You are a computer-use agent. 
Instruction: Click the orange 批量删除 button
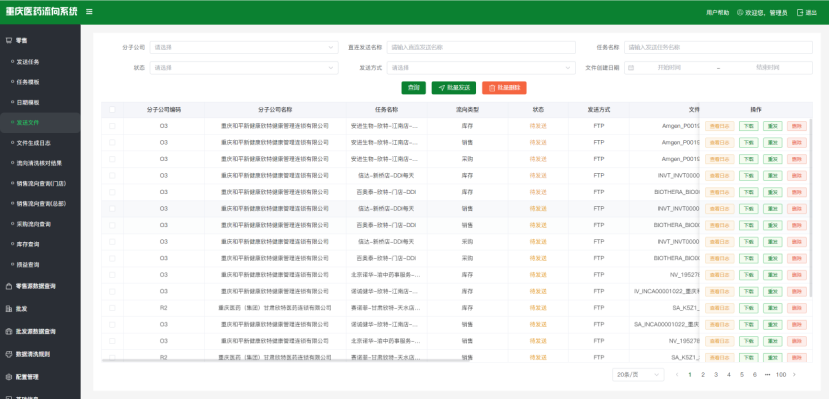[x=504, y=88]
